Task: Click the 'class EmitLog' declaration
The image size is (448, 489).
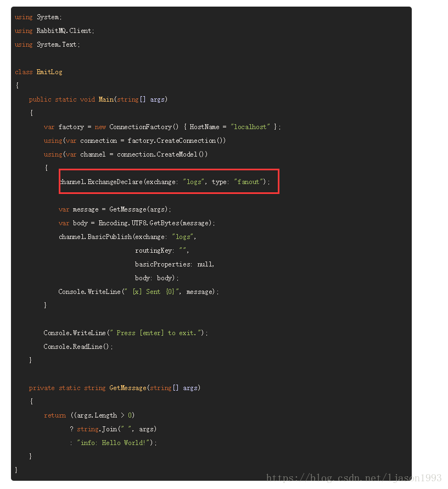Action: tap(38, 72)
